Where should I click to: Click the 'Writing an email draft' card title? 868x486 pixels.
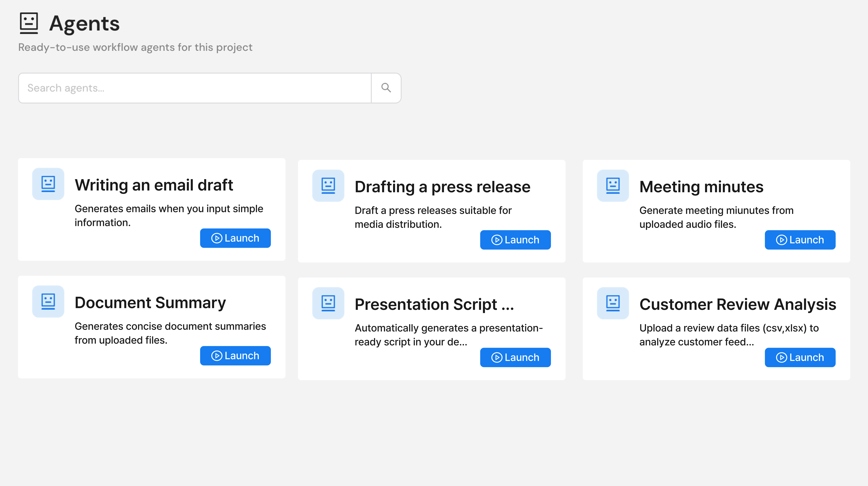pyautogui.click(x=154, y=185)
